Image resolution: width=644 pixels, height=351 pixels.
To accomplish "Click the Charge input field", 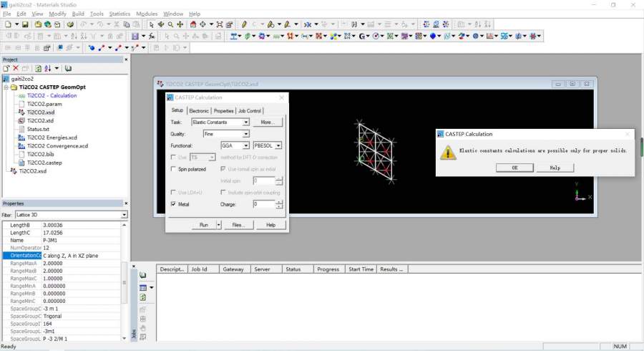I will [263, 204].
